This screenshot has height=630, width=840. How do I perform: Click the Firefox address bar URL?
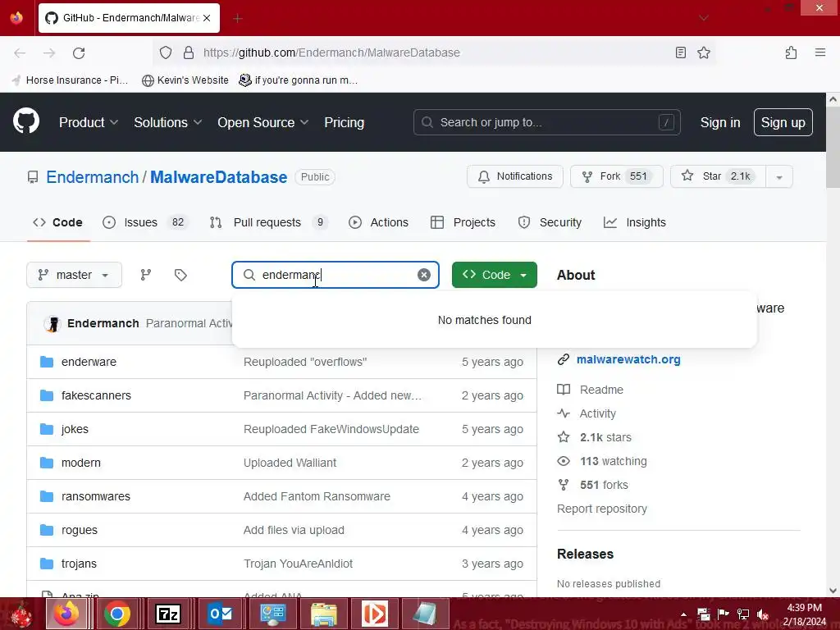click(x=331, y=52)
